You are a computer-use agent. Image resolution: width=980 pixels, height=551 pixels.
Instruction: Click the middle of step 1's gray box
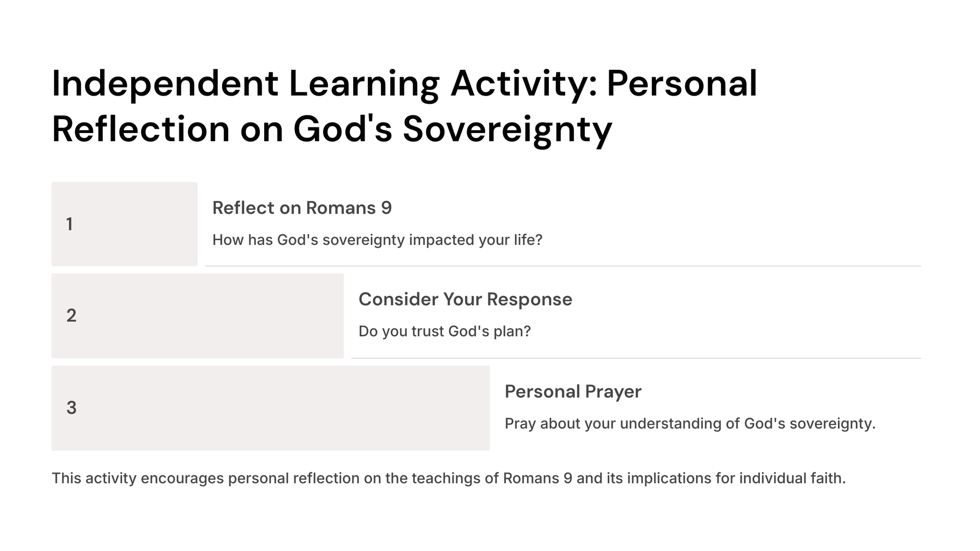[x=124, y=224]
